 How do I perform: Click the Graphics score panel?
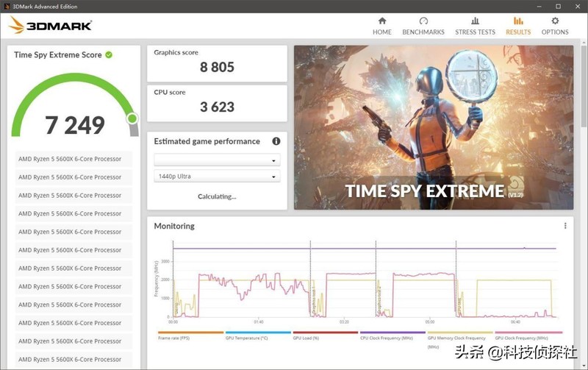[x=217, y=63]
